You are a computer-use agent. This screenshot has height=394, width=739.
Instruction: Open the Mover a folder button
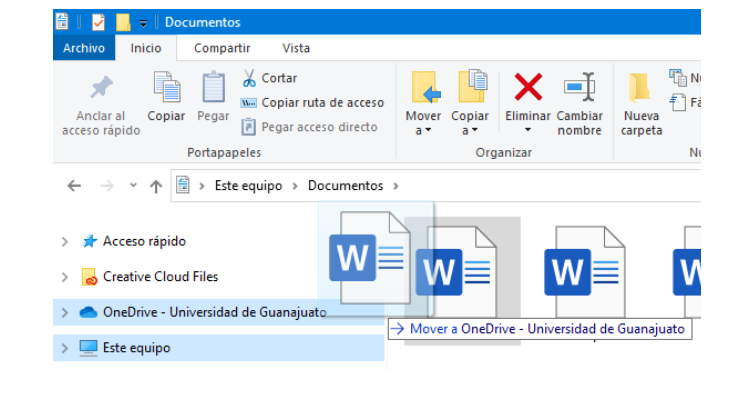pos(423,104)
